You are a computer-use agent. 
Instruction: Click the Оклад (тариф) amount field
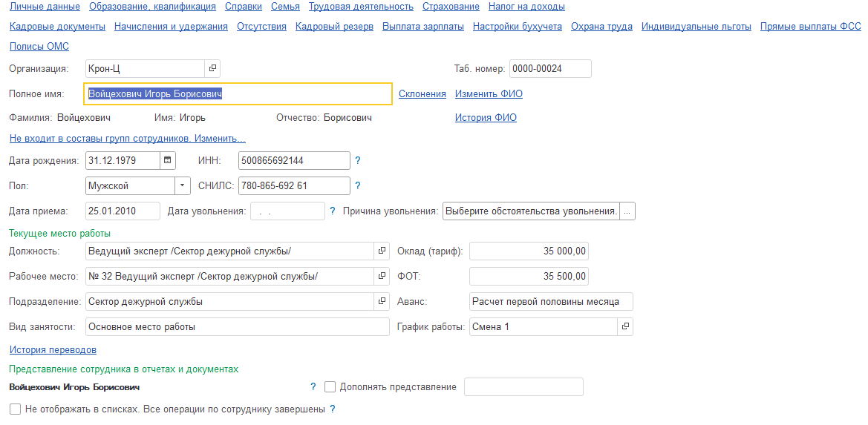[529, 251]
